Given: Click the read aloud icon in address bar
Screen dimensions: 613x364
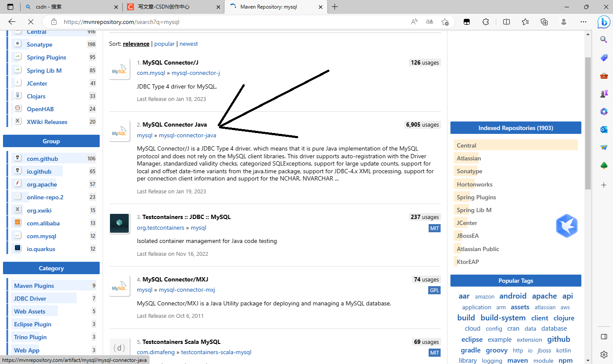Looking at the screenshot, I should (414, 22).
